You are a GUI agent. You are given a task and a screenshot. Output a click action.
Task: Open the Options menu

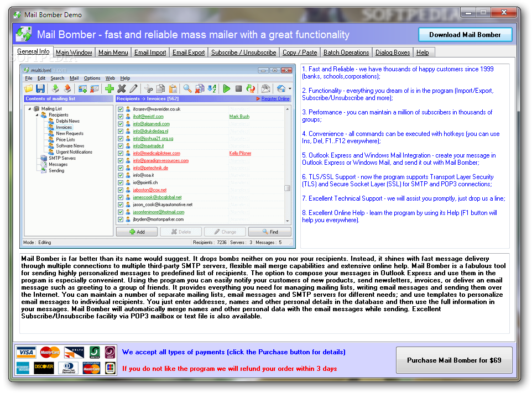tap(92, 78)
